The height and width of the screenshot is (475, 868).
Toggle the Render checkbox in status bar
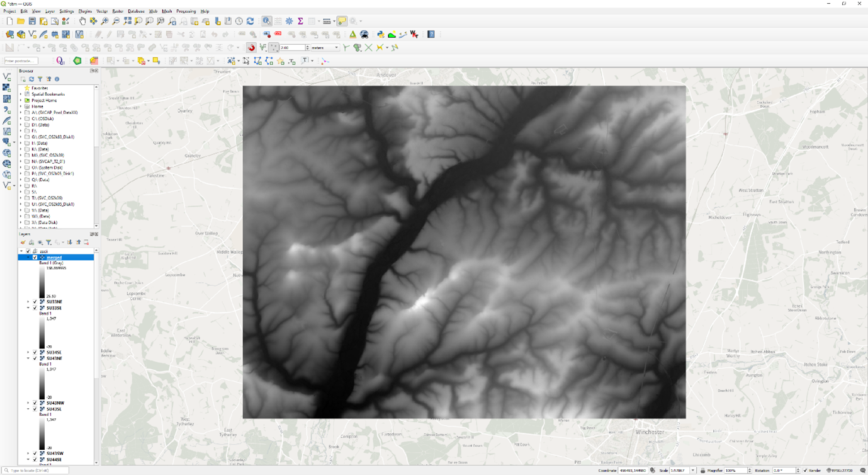click(806, 471)
